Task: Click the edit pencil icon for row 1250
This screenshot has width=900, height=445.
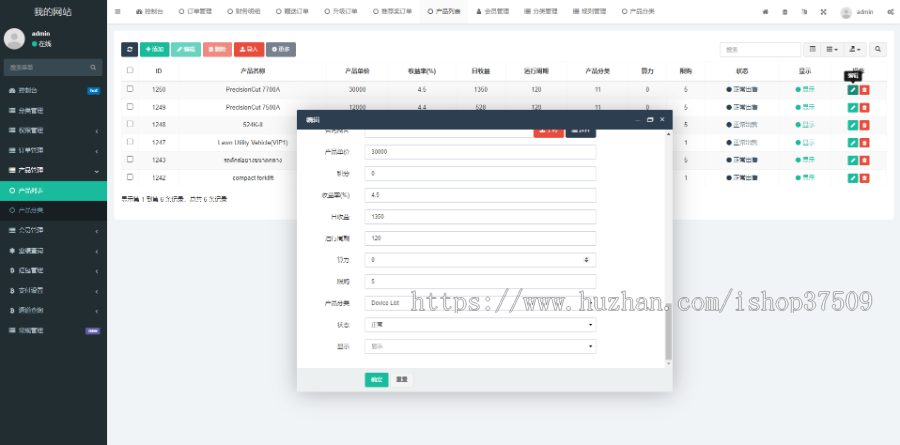Action: coord(853,90)
